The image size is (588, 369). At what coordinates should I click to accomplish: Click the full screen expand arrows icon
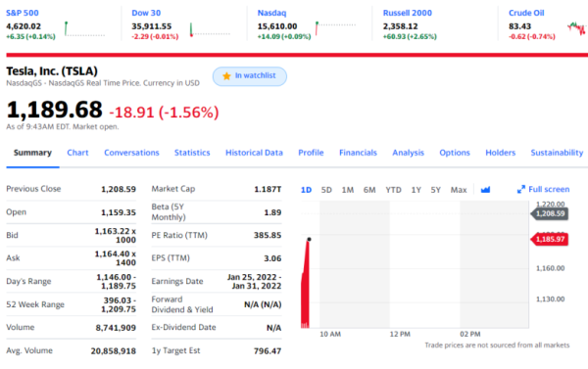click(x=521, y=190)
